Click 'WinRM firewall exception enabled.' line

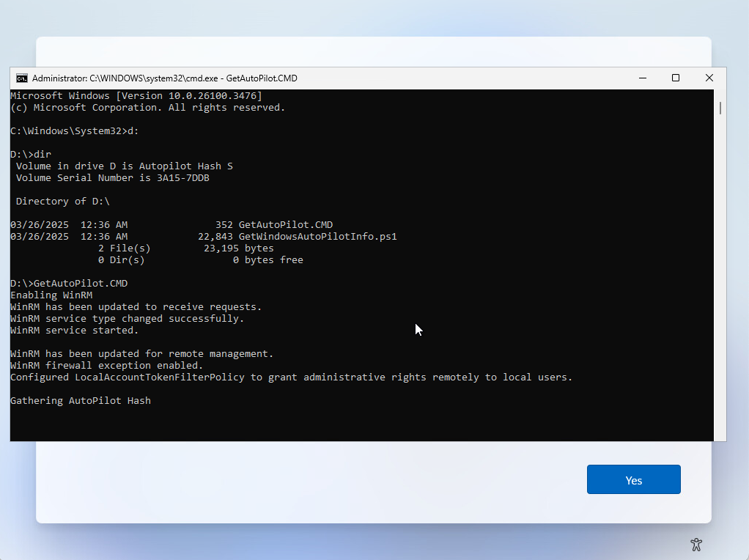point(106,366)
